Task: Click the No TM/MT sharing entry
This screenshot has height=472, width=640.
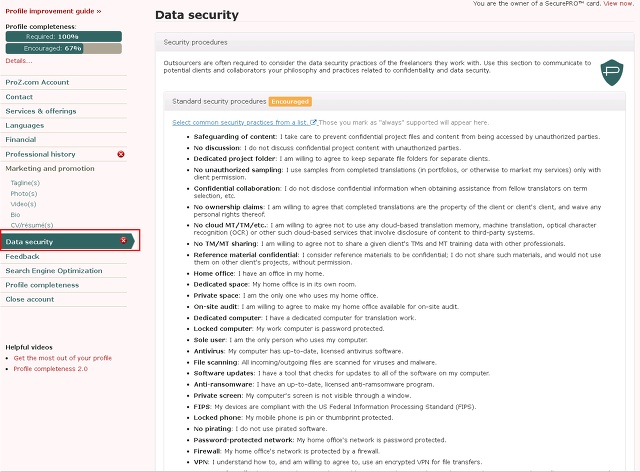Action: (x=380, y=244)
